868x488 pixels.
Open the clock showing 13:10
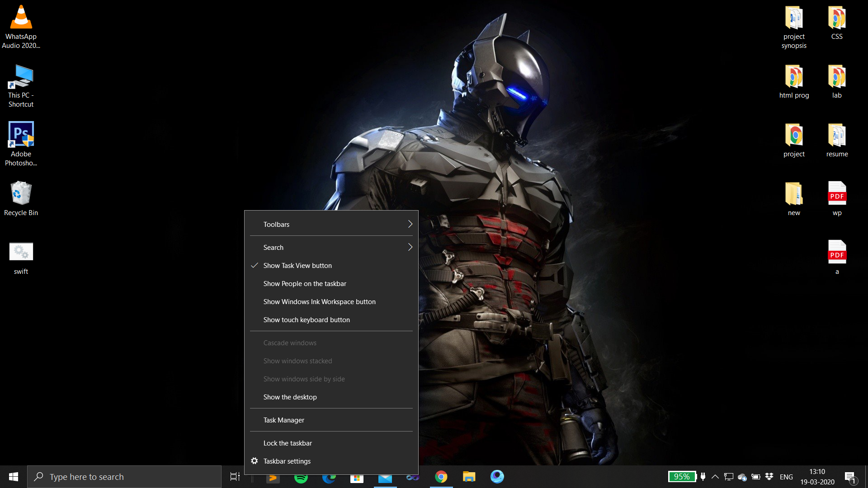tap(817, 477)
